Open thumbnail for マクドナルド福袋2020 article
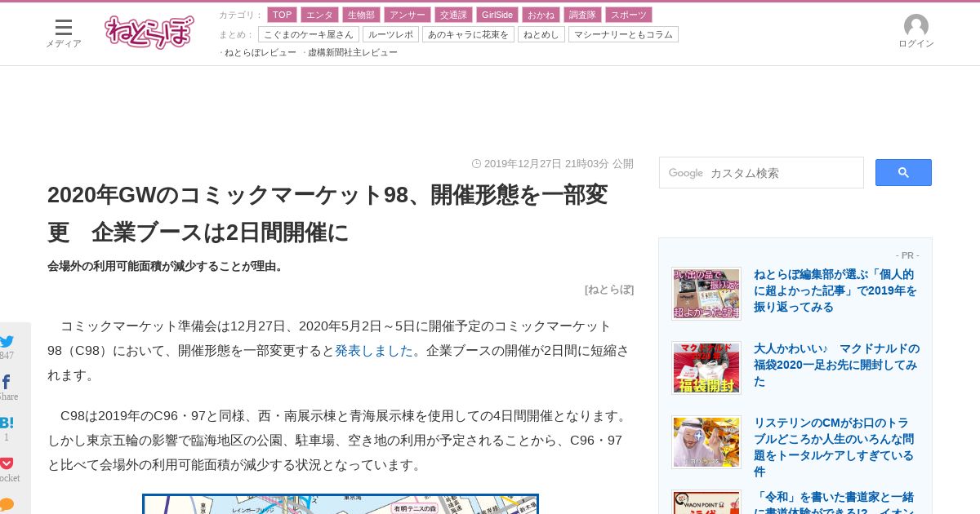Screen dimensions: 980x514 [x=706, y=367]
